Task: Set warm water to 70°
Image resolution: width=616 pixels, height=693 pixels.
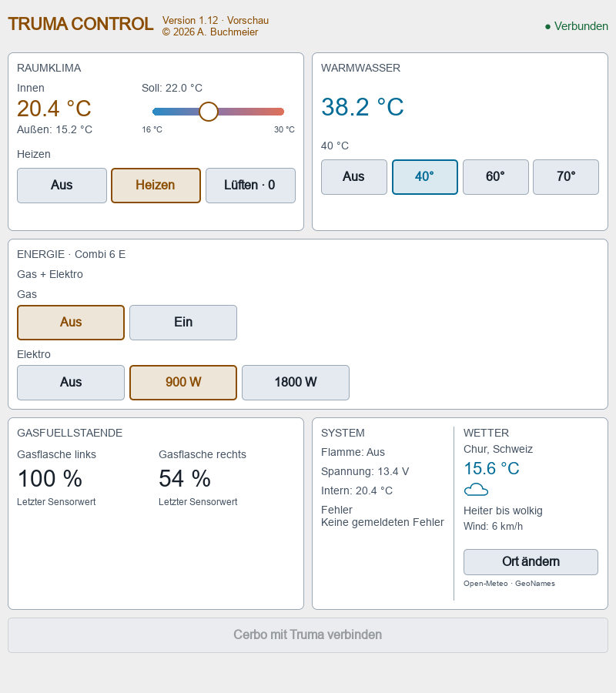Action: click(x=566, y=177)
